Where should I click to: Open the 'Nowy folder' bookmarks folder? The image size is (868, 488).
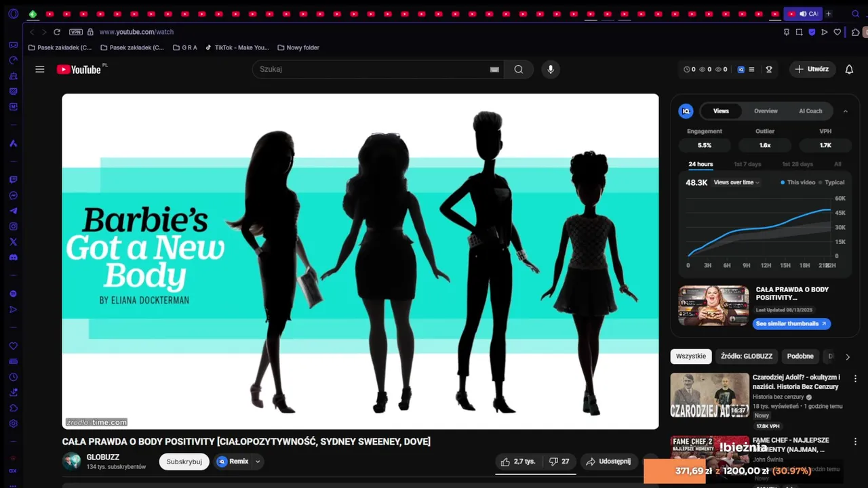click(298, 47)
